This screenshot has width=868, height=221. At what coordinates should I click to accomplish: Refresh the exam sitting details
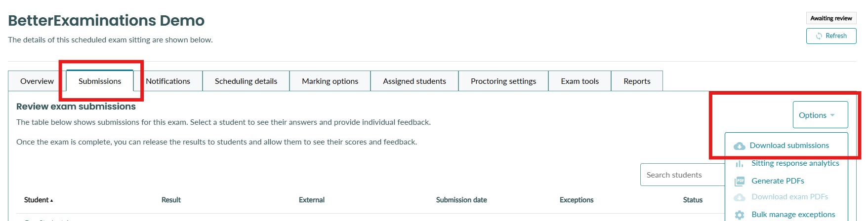tap(831, 36)
